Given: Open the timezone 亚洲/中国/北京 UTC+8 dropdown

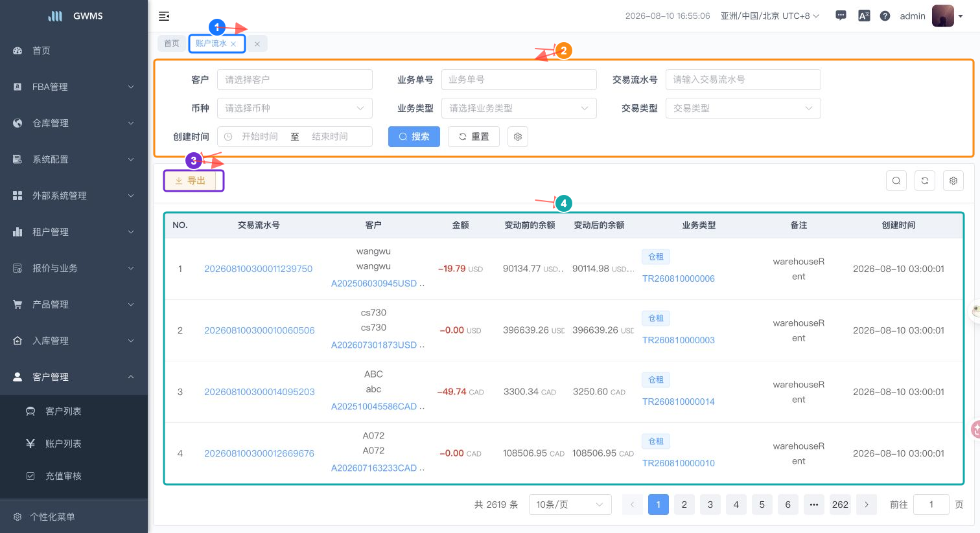Looking at the screenshot, I should [770, 16].
